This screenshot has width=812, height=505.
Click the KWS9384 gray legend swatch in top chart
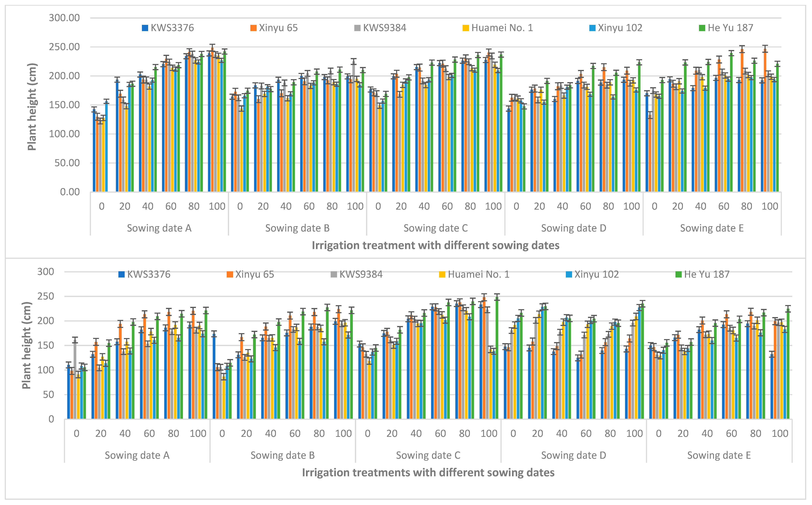[357, 28]
